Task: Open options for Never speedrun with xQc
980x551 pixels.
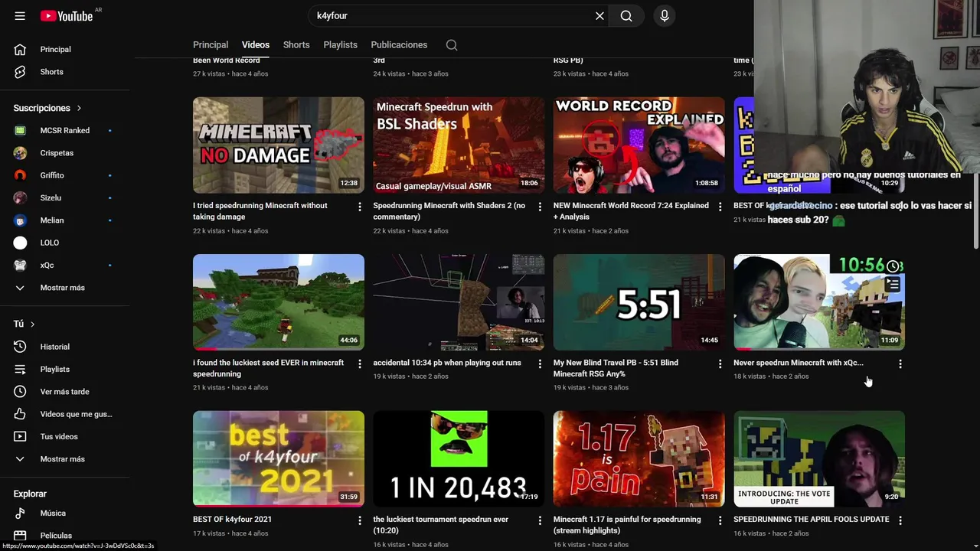Action: pos(900,364)
